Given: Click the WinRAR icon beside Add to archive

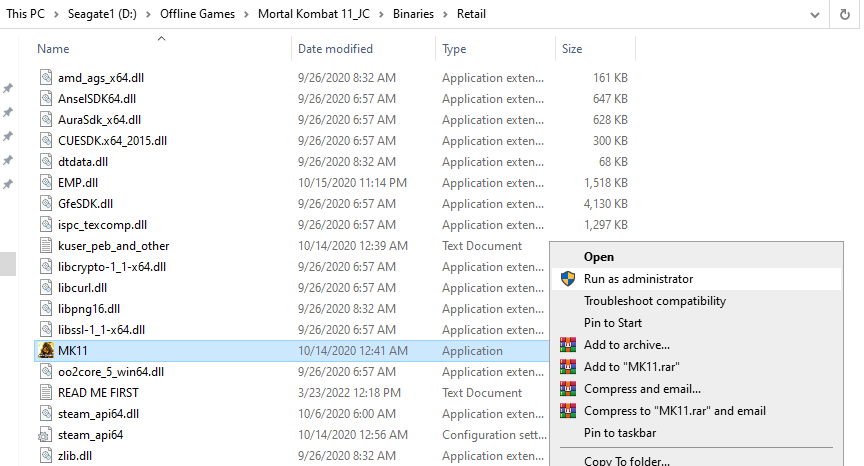Looking at the screenshot, I should pyautogui.click(x=568, y=345).
